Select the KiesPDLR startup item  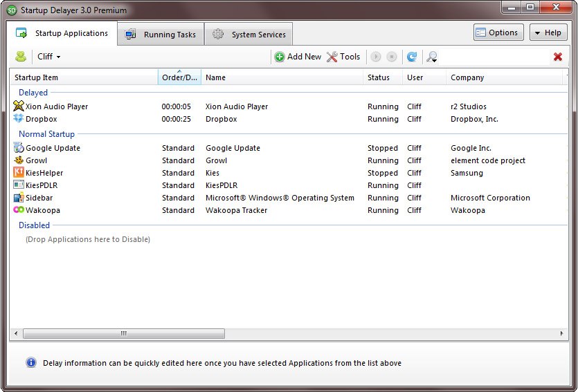tap(42, 185)
